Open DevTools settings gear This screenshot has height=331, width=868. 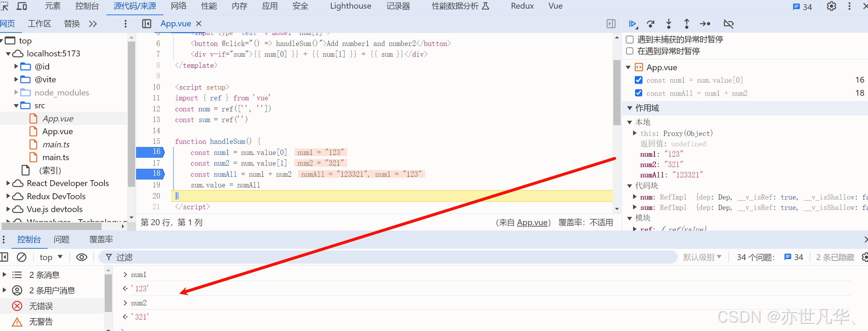point(831,6)
